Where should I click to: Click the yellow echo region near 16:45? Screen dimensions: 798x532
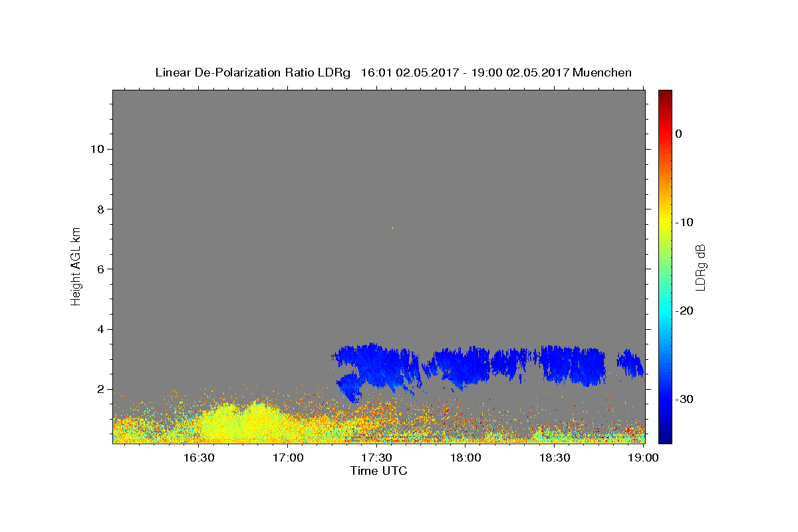[x=238, y=423]
